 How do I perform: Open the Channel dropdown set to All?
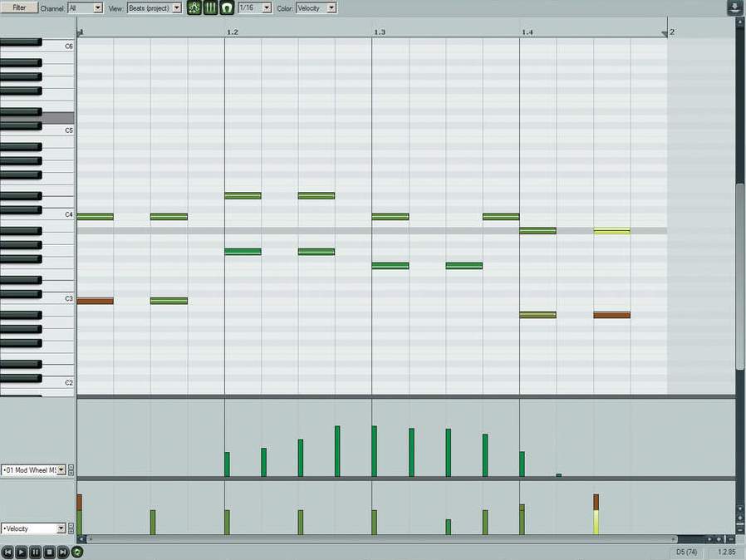[x=86, y=8]
